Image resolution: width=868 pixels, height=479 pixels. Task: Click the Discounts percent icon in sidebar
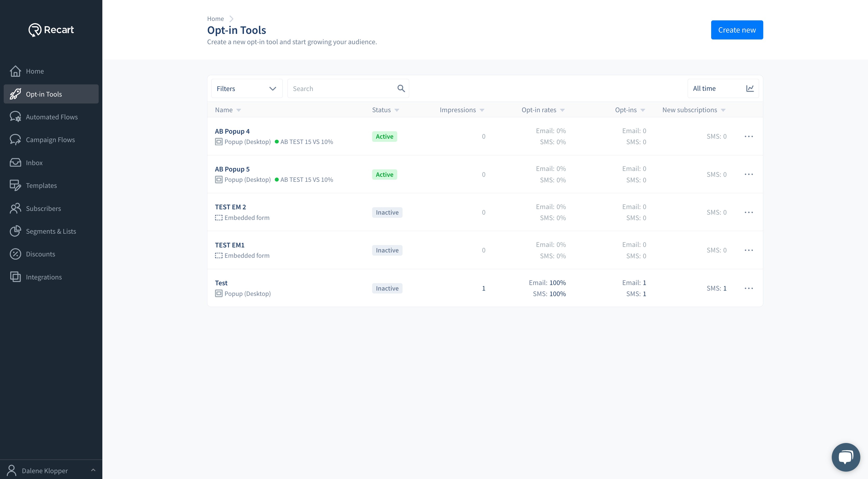[x=16, y=254]
